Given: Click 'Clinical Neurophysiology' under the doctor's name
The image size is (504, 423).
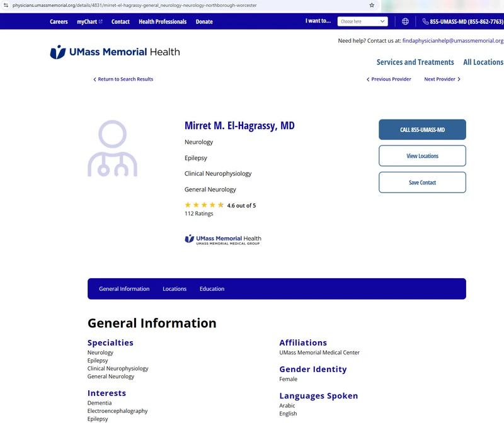Looking at the screenshot, I should point(218,174).
